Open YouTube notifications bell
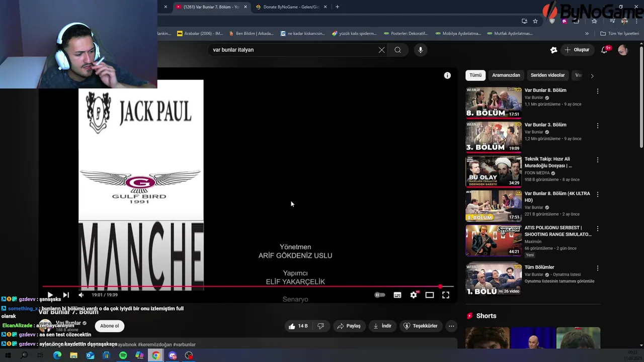This screenshot has width=644, height=362. pyautogui.click(x=604, y=50)
